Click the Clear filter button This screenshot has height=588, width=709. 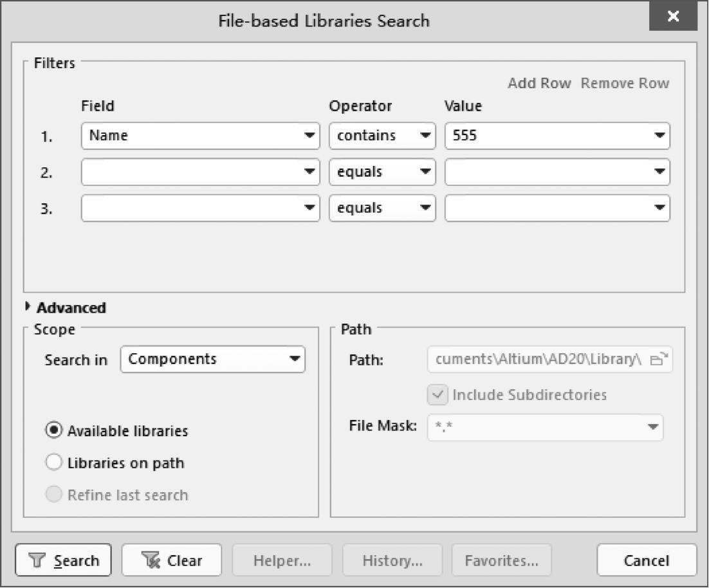pos(172,560)
